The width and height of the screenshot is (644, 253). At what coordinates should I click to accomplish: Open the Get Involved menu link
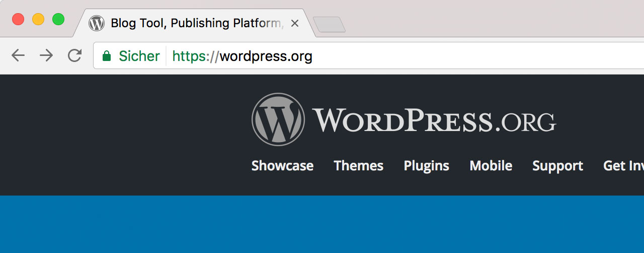(623, 166)
